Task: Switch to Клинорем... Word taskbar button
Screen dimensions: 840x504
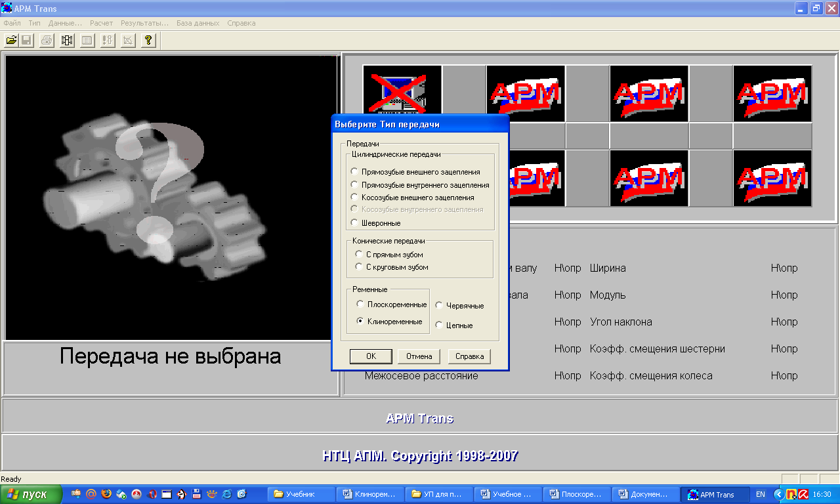Action: tap(371, 494)
